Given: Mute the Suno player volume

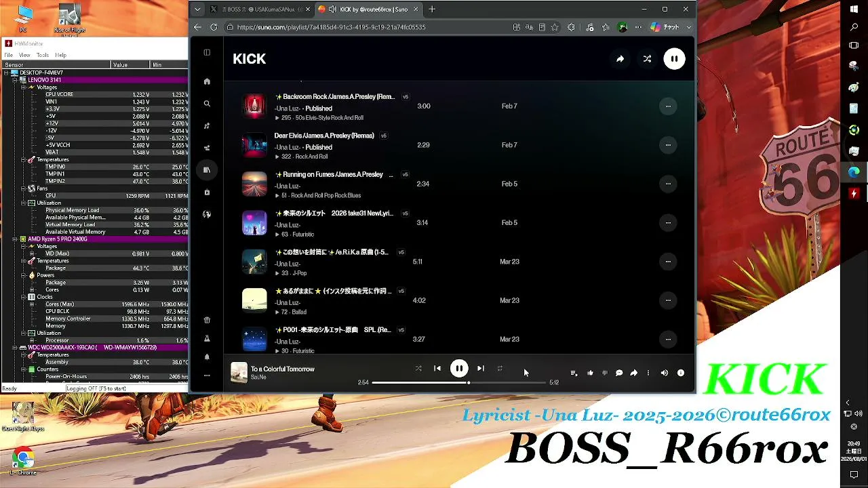Looking at the screenshot, I should click(665, 373).
